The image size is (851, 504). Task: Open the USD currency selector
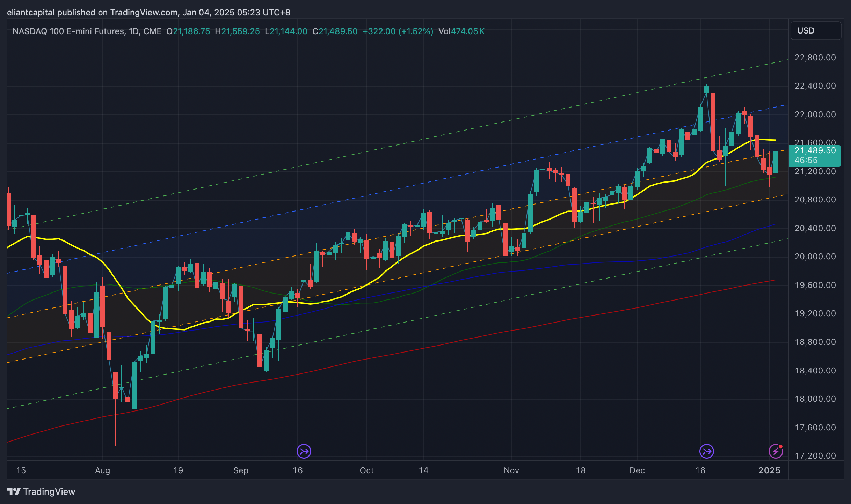[815, 31]
